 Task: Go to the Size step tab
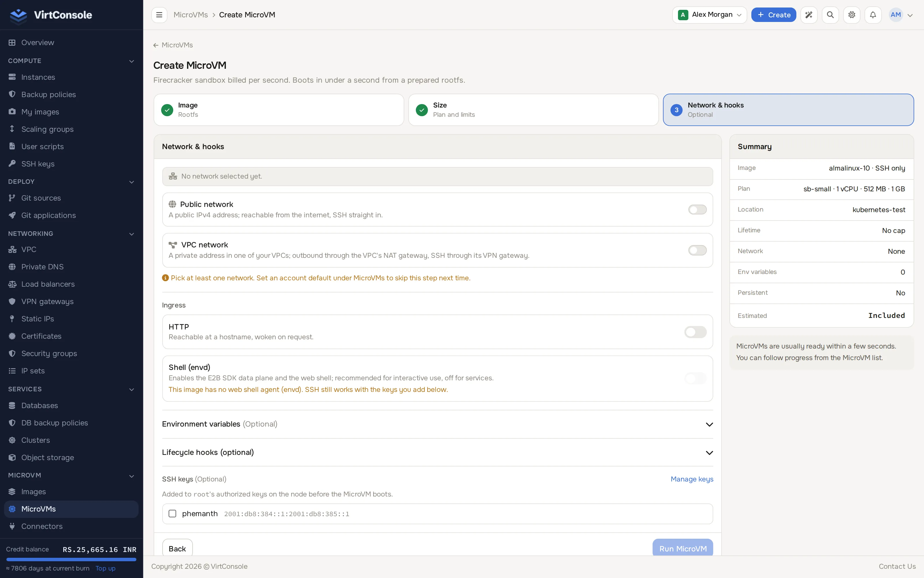click(533, 110)
